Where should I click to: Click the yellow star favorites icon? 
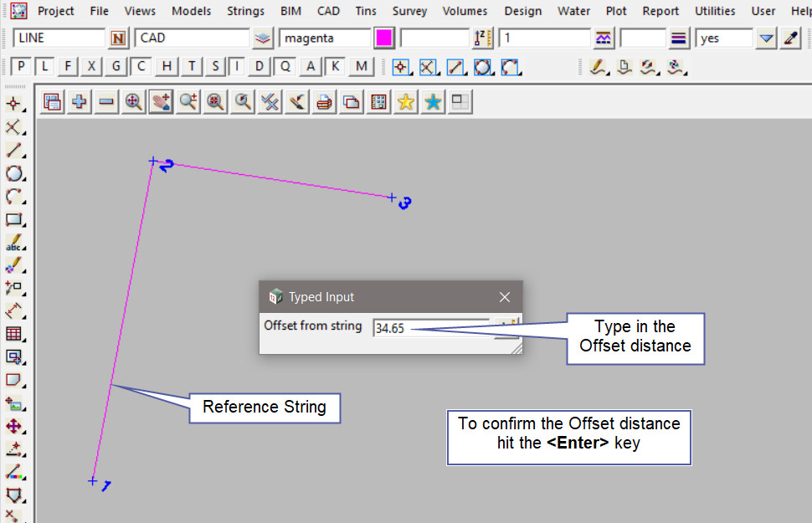point(406,102)
